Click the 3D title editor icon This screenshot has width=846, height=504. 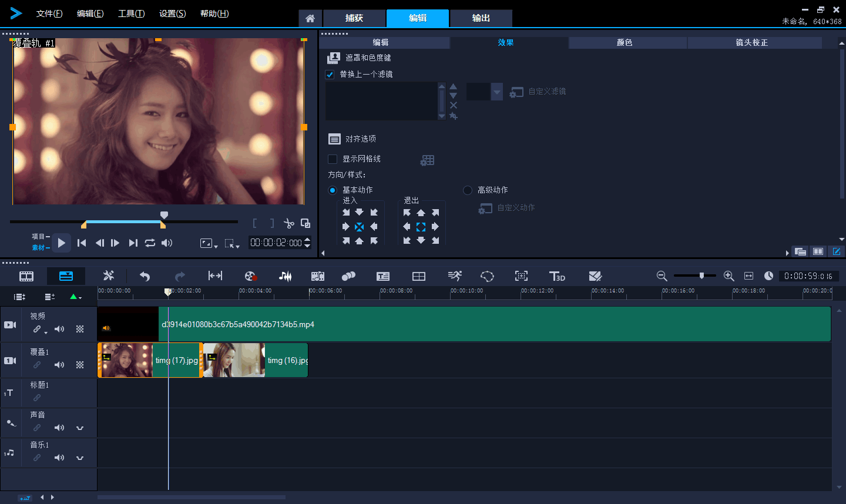click(x=557, y=276)
